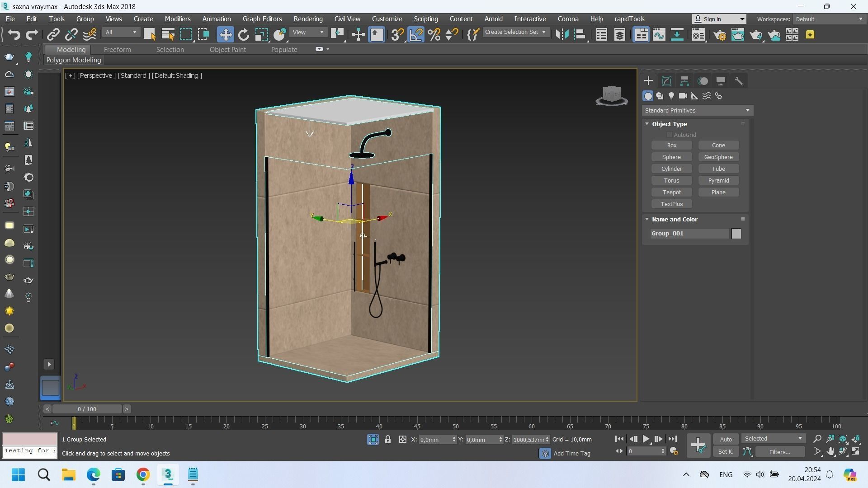
Task: Open the Hierarchy command panel tab
Action: 684,81
